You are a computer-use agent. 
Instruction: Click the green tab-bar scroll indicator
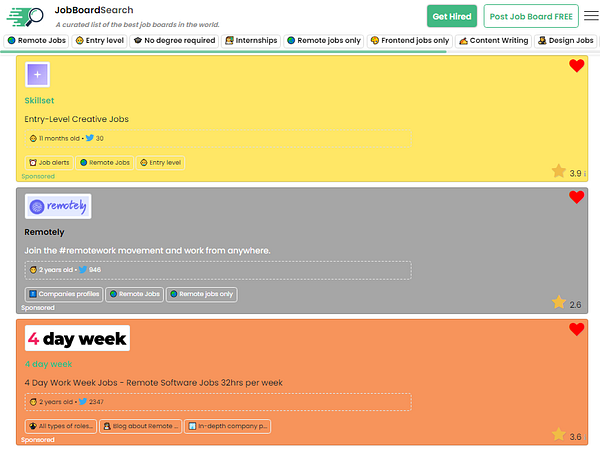pyautogui.click(x=223, y=52)
